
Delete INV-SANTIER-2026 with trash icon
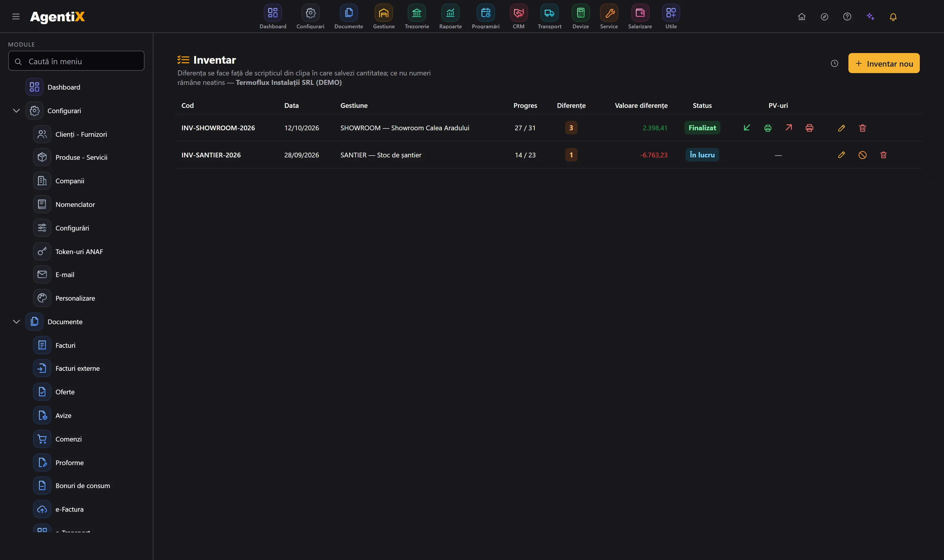883,155
